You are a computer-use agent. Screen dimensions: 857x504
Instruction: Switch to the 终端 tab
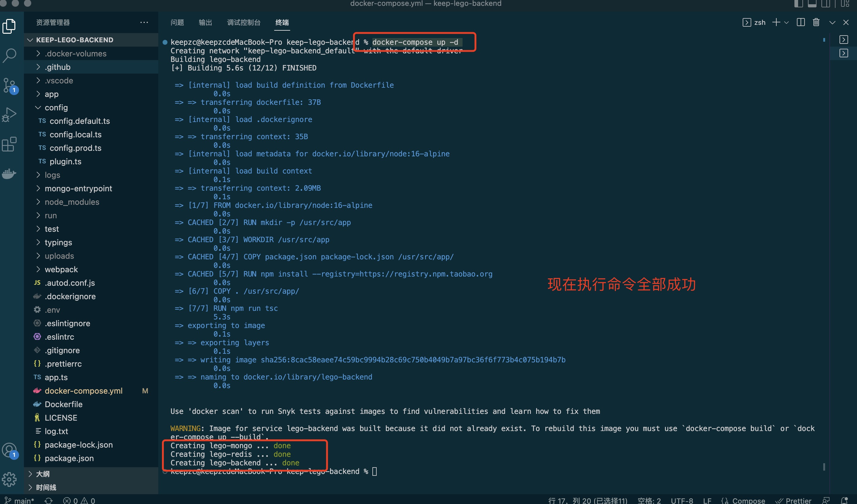(282, 22)
